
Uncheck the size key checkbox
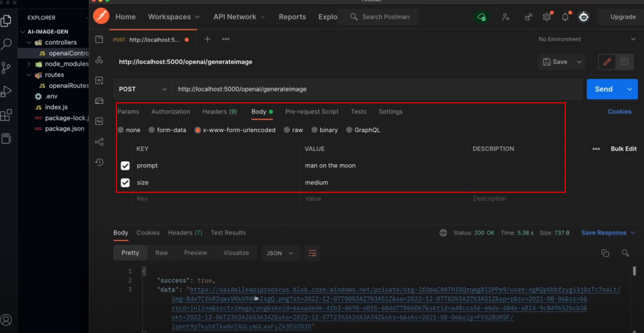pyautogui.click(x=125, y=183)
